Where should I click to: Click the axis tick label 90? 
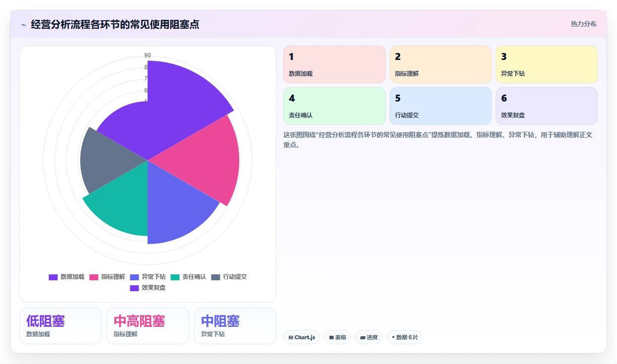pos(148,55)
